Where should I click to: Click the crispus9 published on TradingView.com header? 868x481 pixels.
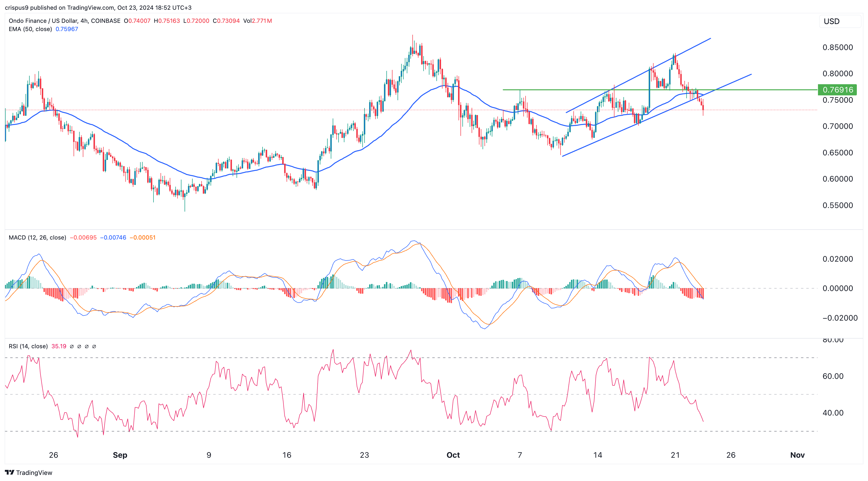pos(98,8)
